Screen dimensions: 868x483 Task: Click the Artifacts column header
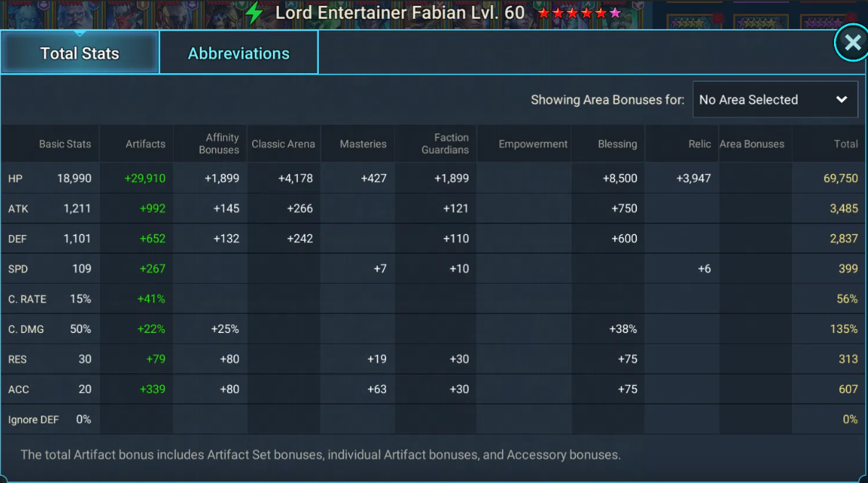[x=145, y=144]
